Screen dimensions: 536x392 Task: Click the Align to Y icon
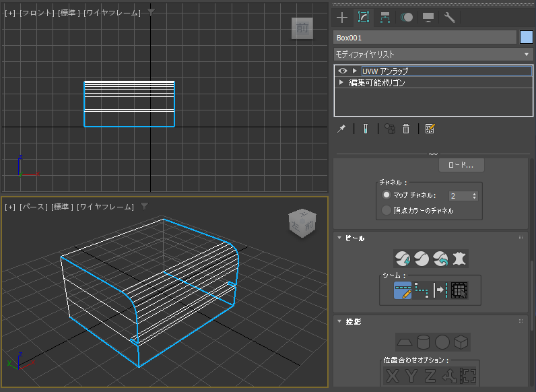[x=411, y=376]
